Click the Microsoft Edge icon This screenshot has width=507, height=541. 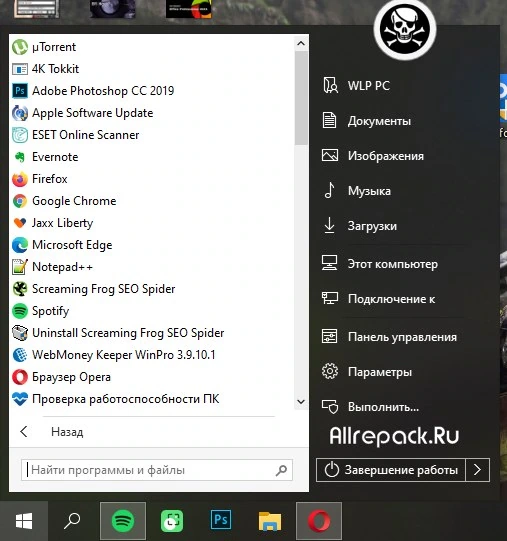point(20,245)
